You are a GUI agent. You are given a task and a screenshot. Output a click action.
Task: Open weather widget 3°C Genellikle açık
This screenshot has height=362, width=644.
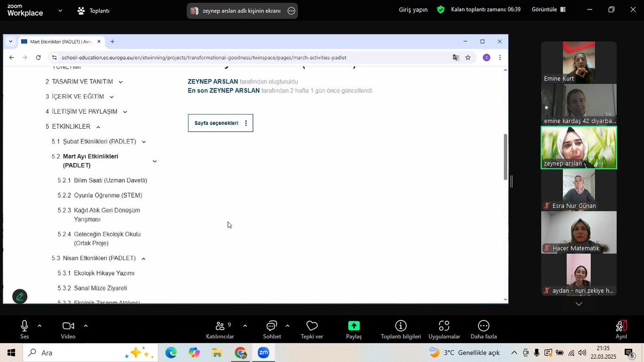coord(464,352)
